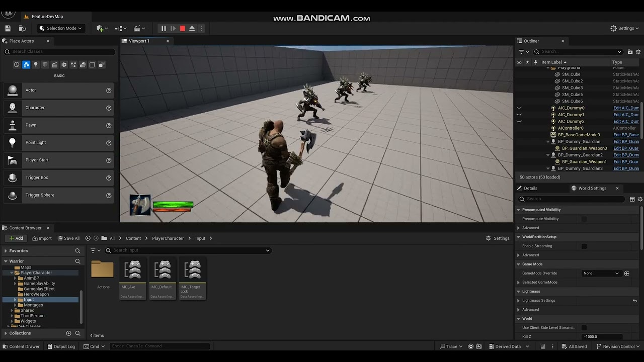
Task: Open the GameMode Override dropdown
Action: pyautogui.click(x=602, y=273)
